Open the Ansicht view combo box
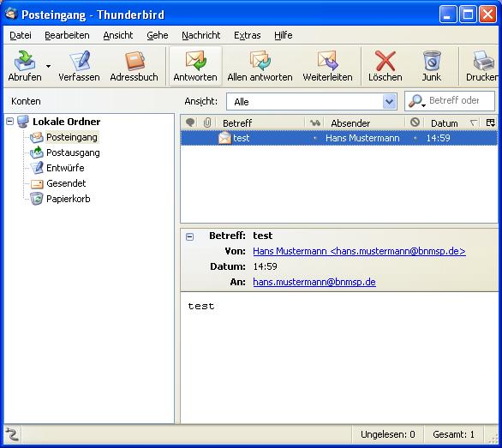 [x=312, y=102]
